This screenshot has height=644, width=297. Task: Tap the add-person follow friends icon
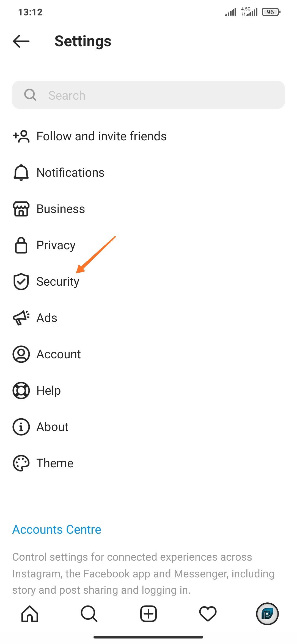(21, 136)
